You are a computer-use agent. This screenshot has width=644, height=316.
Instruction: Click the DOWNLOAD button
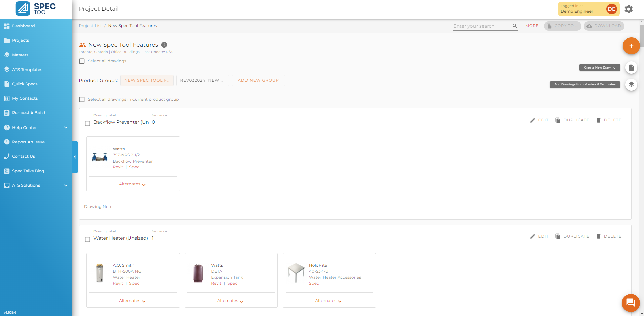click(604, 26)
